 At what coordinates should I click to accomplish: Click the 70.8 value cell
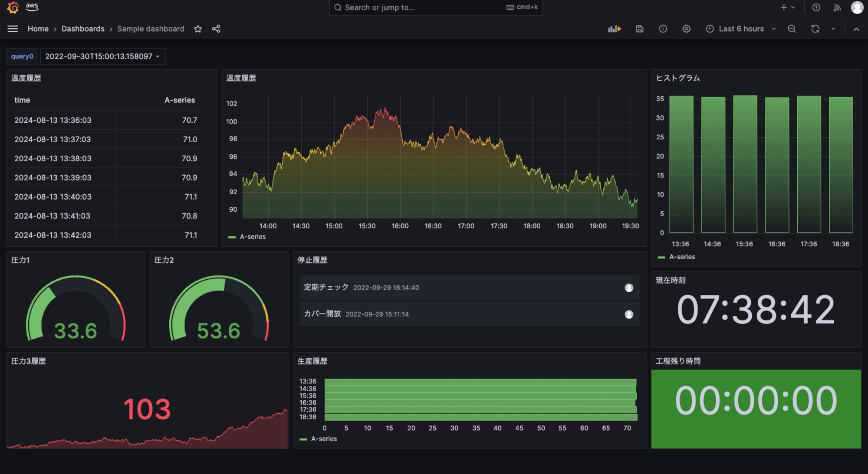(158, 216)
